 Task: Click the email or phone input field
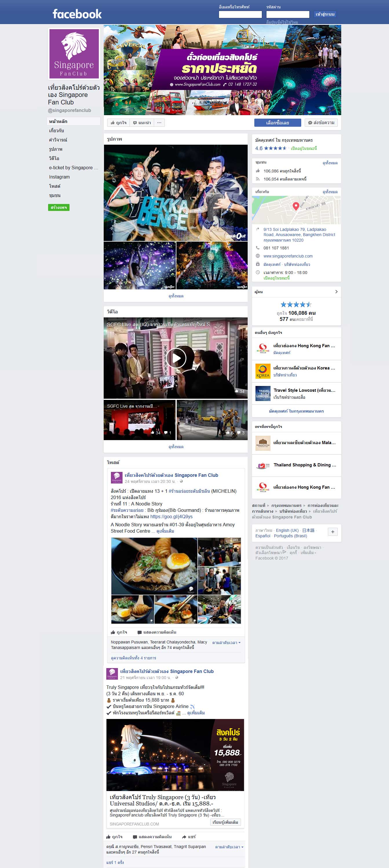(x=240, y=14)
